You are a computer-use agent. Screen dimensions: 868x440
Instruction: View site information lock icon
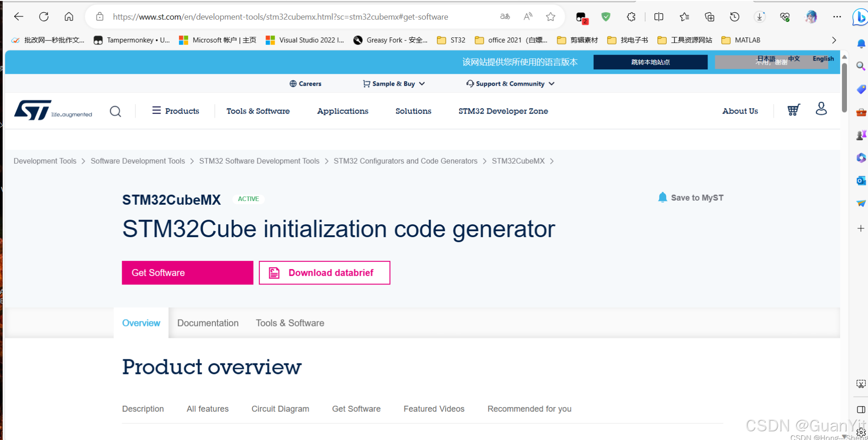pos(100,17)
